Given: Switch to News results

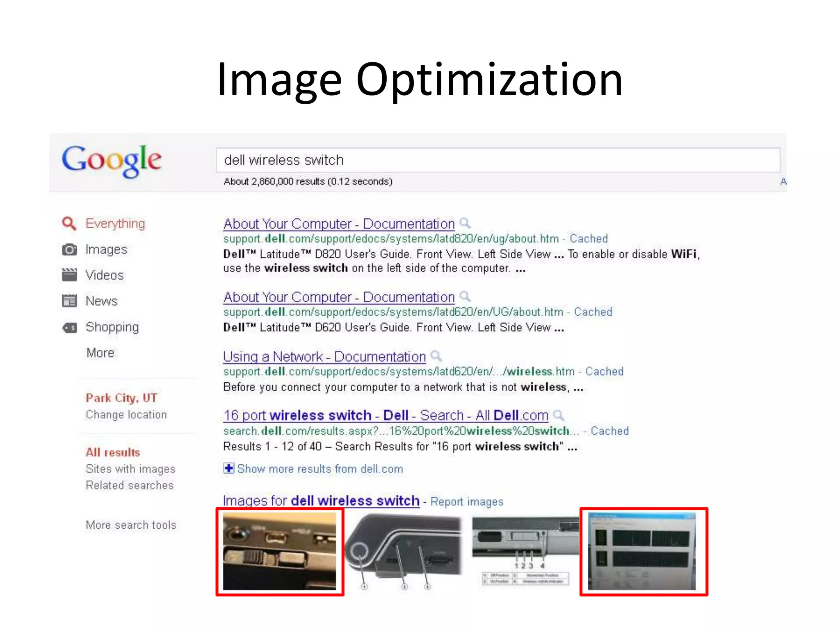Looking at the screenshot, I should tap(101, 301).
